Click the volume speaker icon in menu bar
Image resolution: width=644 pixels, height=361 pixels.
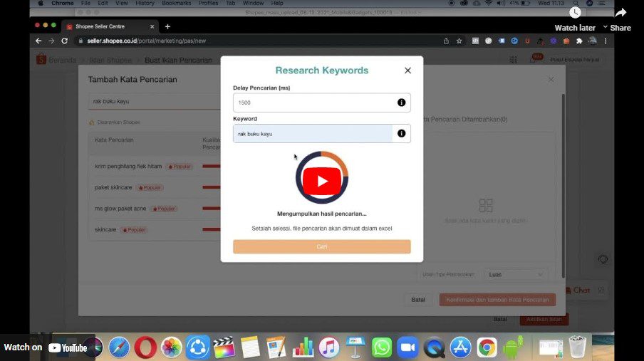coord(501,4)
